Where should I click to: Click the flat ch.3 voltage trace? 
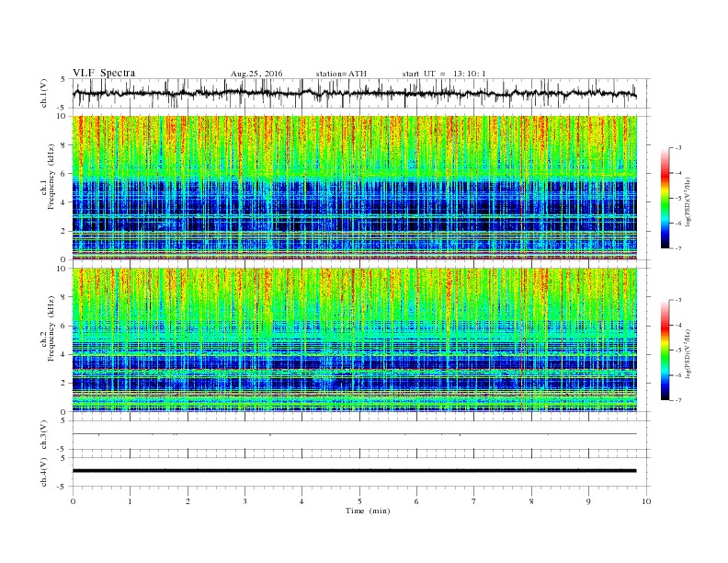point(355,434)
